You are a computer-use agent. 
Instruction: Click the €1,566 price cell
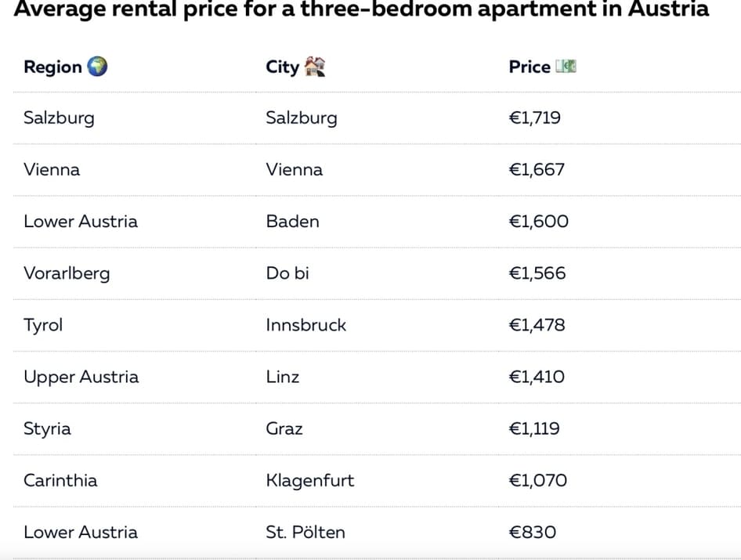point(537,273)
